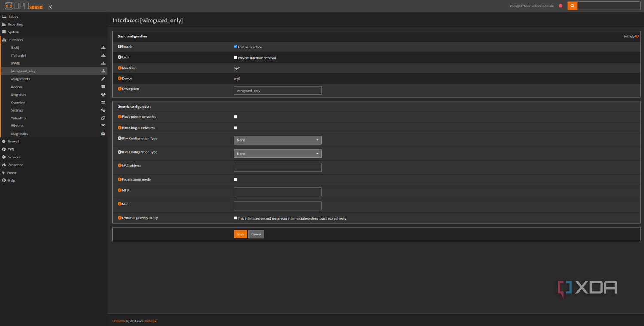Screen dimensions: 644x326
Task: Tick the Promiscuous mode checkbox
Action: tap(235, 179)
